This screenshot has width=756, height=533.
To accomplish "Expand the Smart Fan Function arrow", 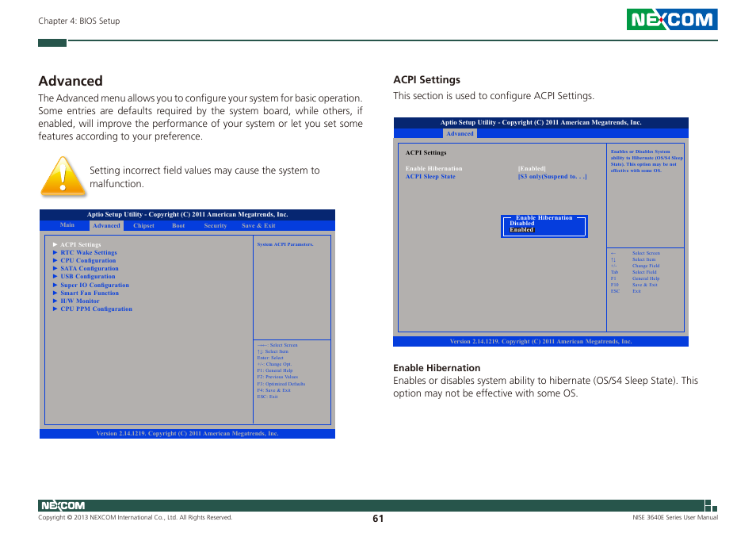I will pyautogui.click(x=55, y=293).
